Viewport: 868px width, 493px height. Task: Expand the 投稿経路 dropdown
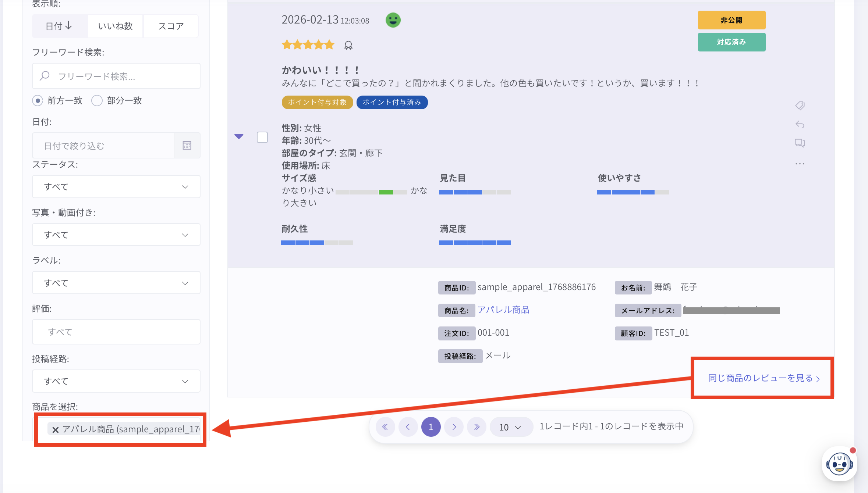tap(116, 381)
